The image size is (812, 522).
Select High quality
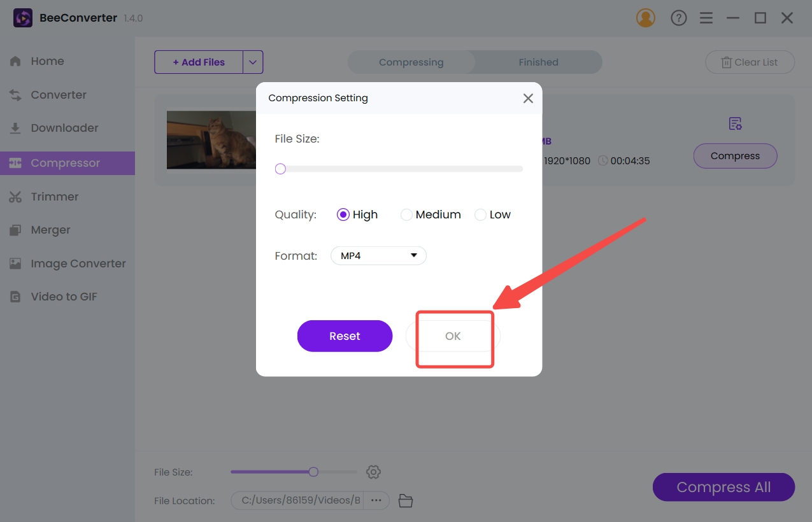[x=344, y=215]
